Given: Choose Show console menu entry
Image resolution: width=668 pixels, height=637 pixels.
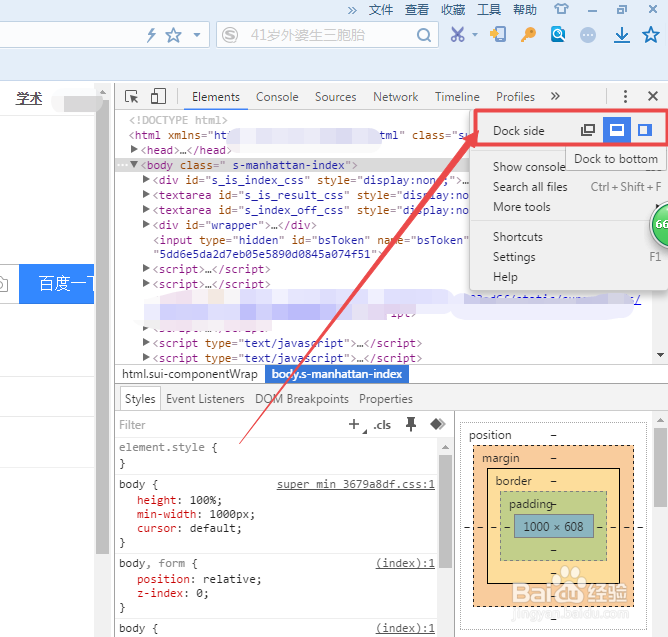Looking at the screenshot, I should pos(529,167).
